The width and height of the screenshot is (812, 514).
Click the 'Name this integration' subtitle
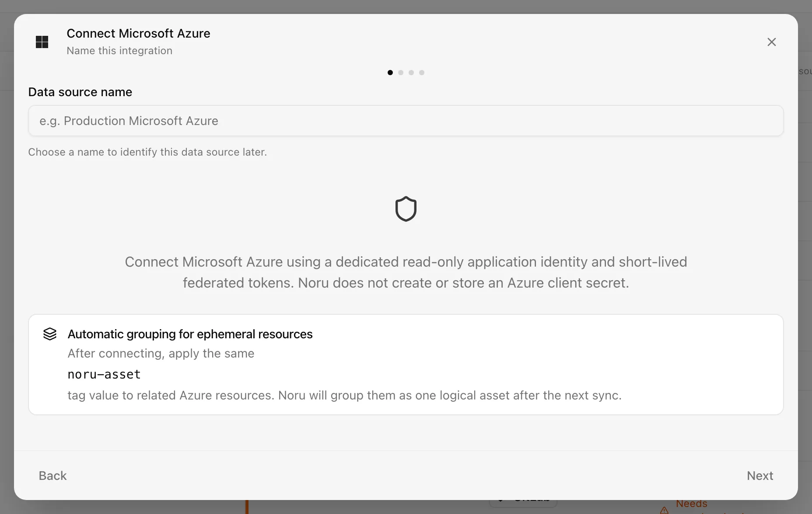coord(119,51)
